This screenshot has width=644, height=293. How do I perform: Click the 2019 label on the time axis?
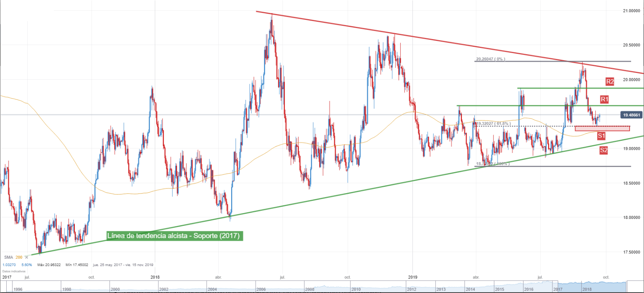point(412,277)
